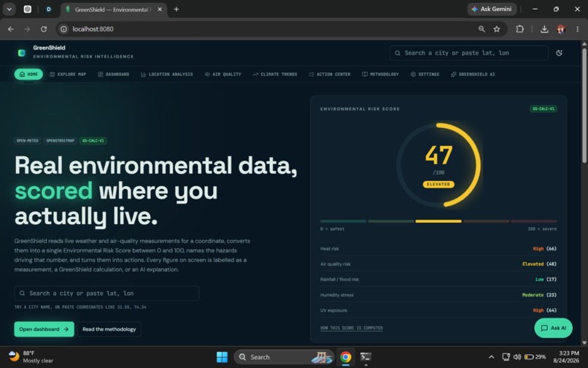Click the GS-CALC-V1 badge in the hero

point(93,141)
